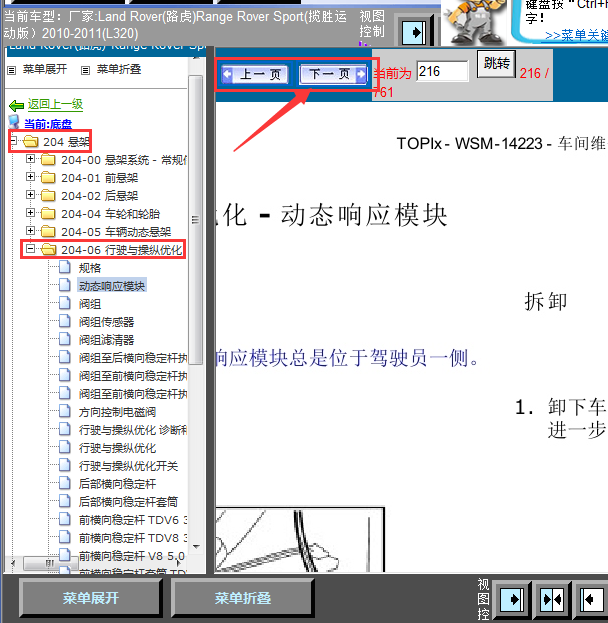Expand the 204-01 前悬架 folder
The height and width of the screenshot is (623, 608).
click(30, 177)
